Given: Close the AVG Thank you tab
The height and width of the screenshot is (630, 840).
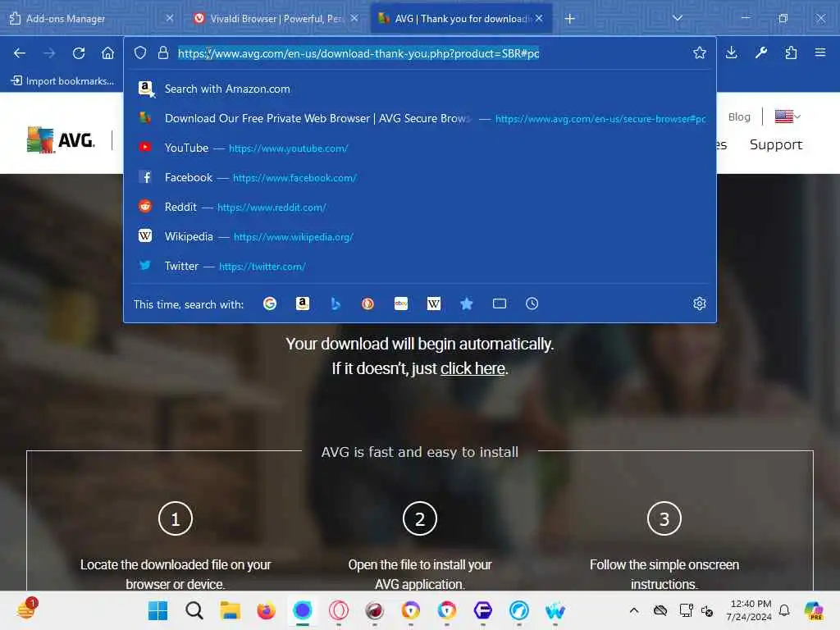Looking at the screenshot, I should [539, 18].
